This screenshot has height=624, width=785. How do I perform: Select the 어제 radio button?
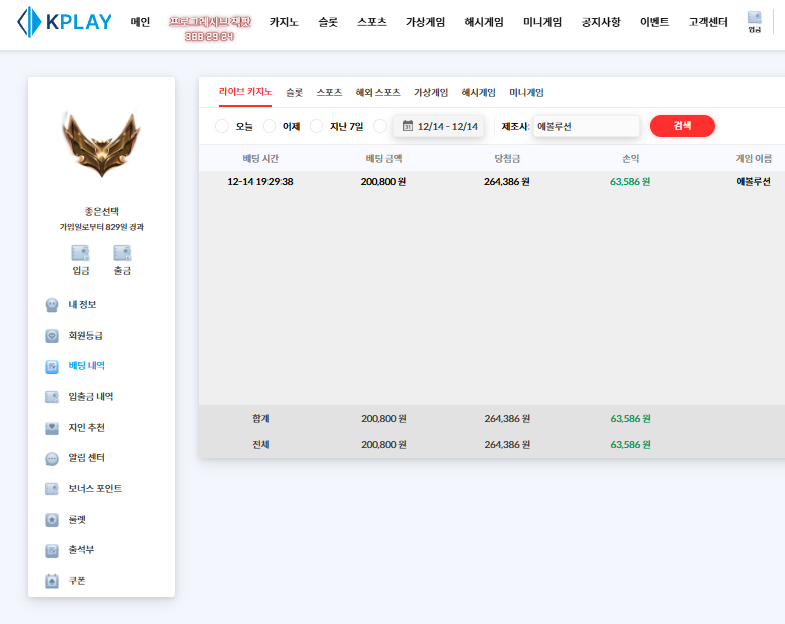tap(269, 126)
